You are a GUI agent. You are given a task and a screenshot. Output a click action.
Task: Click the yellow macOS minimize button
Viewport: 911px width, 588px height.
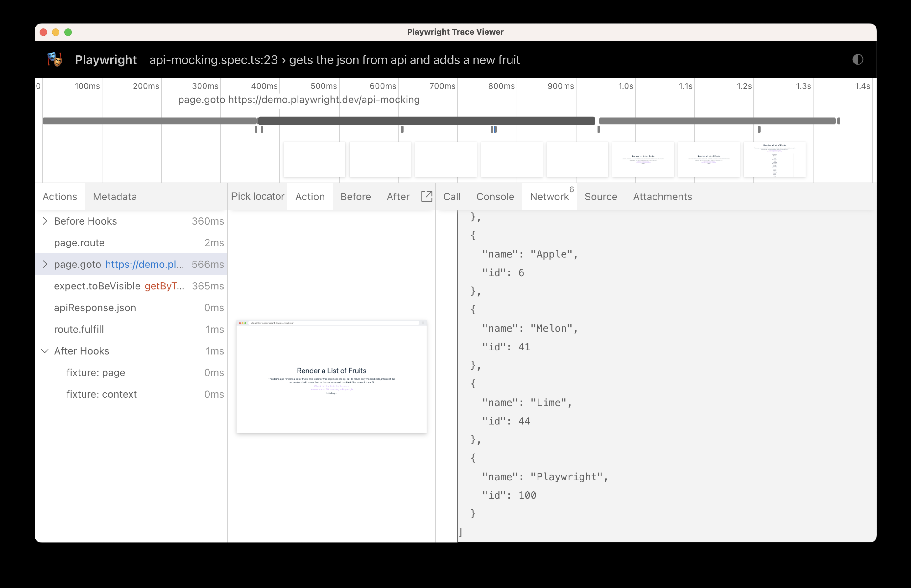(56, 32)
